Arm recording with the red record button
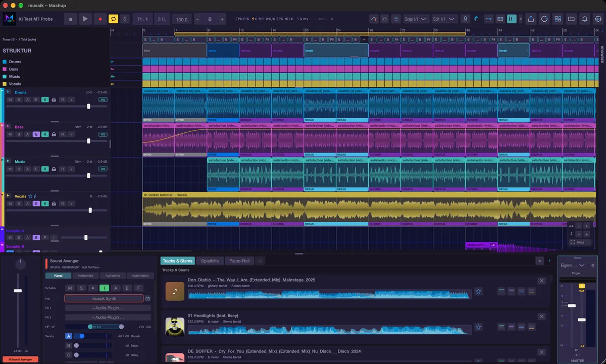The width and height of the screenshot is (606, 364). 99,19
